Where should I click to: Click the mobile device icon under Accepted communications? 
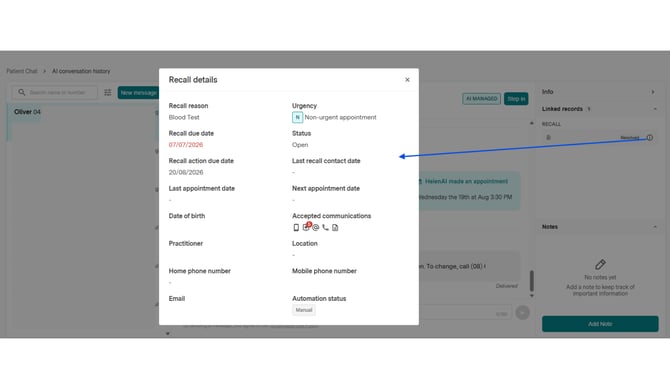pyautogui.click(x=296, y=228)
